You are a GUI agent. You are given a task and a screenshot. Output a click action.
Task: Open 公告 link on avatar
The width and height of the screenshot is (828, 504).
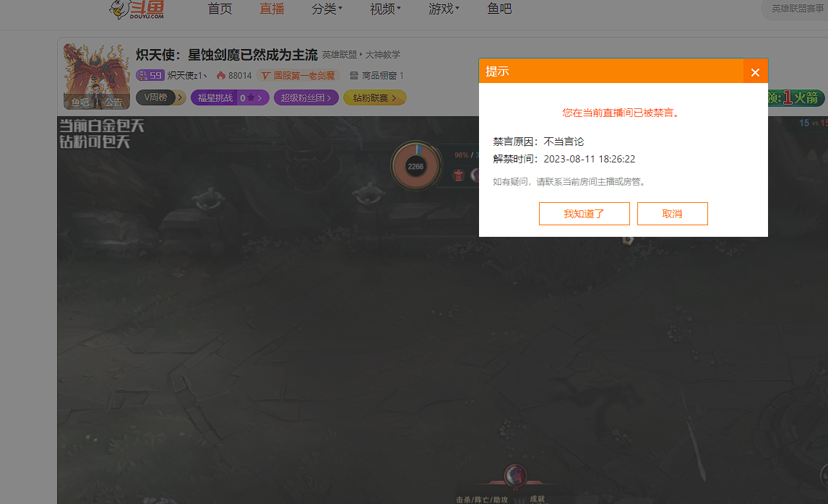point(113,102)
